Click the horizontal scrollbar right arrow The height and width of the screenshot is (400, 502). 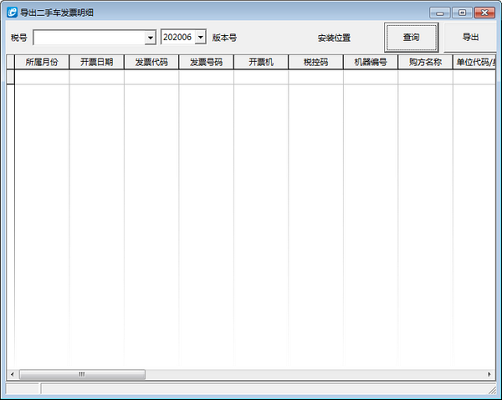489,374
